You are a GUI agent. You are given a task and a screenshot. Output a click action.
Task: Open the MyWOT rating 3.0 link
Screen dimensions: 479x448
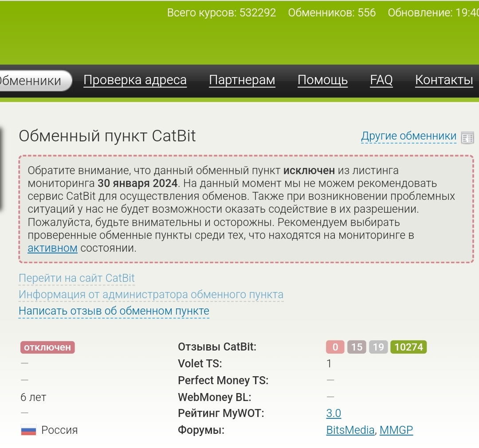coord(334,413)
